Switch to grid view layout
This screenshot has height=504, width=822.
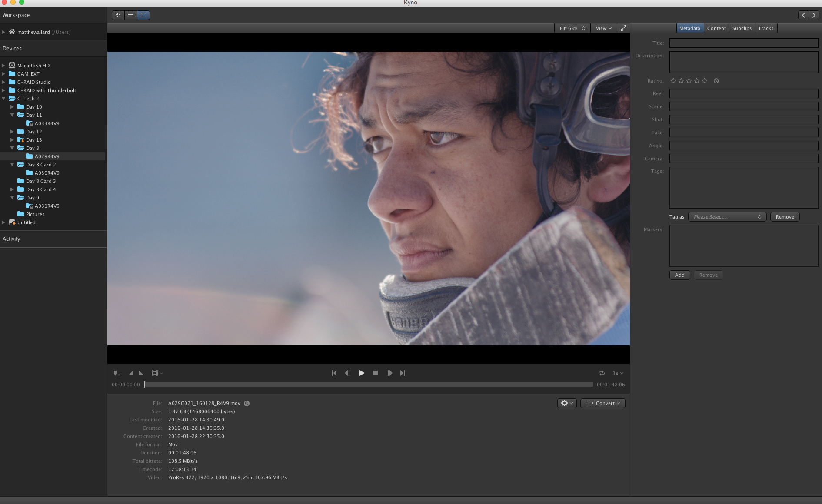click(x=118, y=15)
